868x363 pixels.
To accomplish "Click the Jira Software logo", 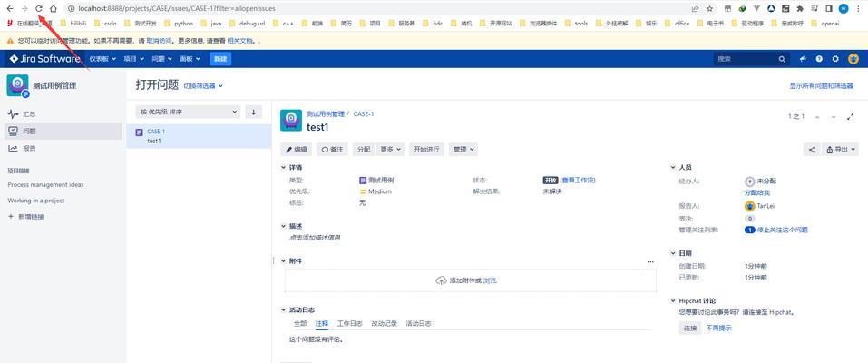I will click(44, 59).
